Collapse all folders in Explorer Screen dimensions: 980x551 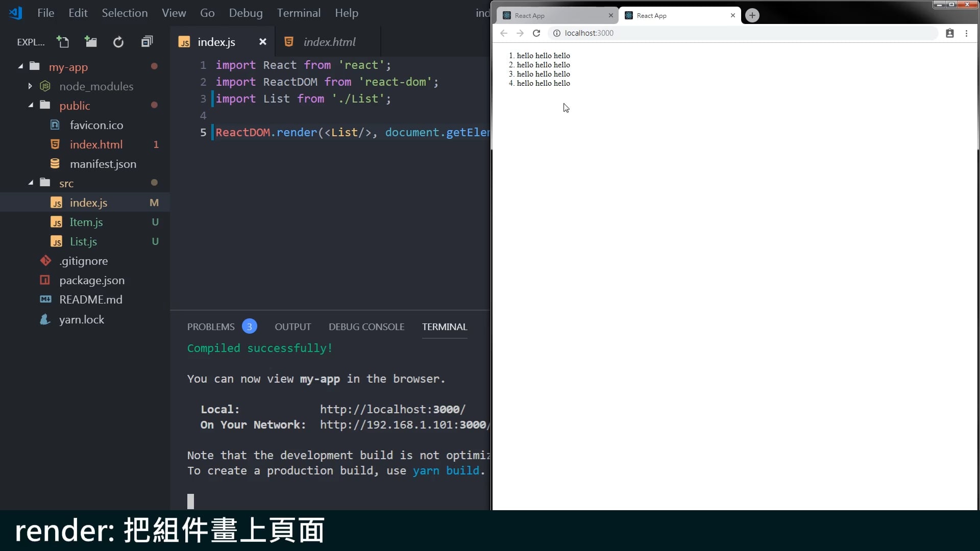(x=147, y=42)
